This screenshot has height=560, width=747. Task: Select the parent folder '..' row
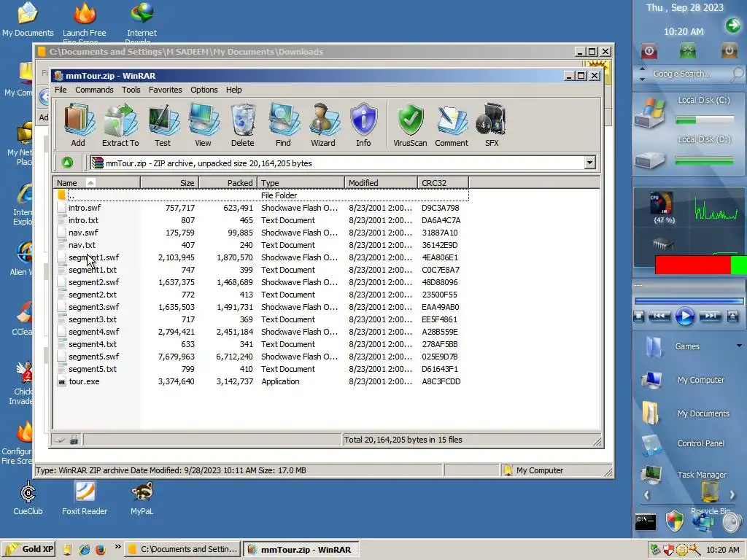261,195
